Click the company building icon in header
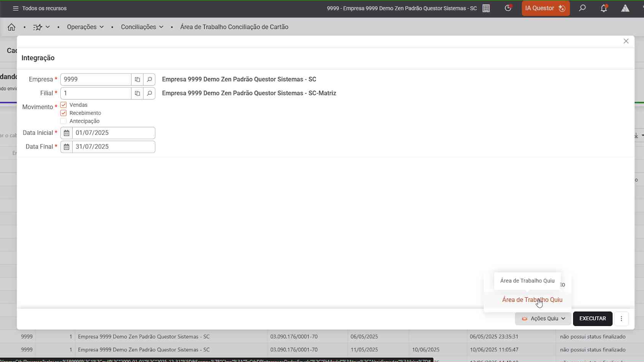644x362 pixels. pos(486,8)
